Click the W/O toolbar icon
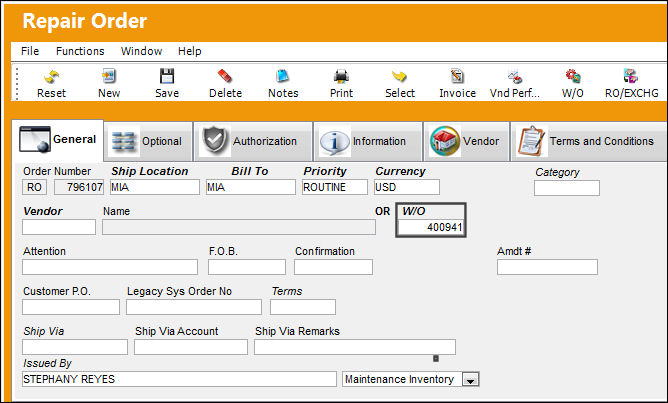This screenshot has width=668, height=403. pos(573,77)
